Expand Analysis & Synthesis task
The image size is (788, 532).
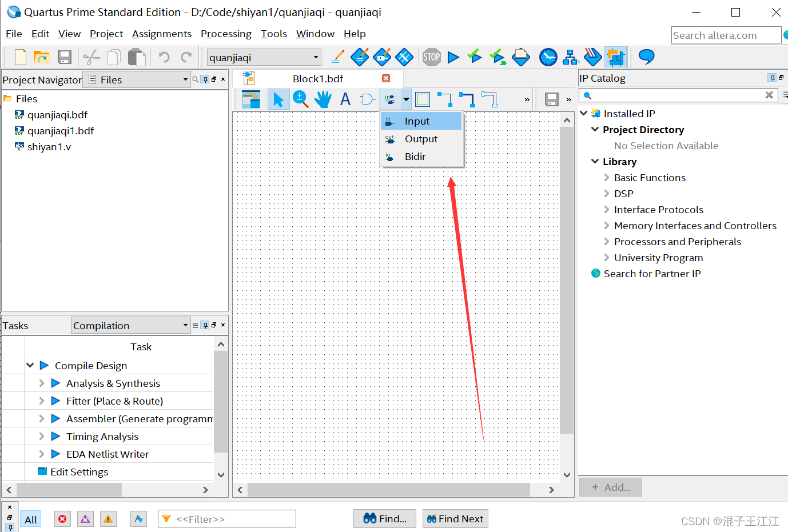pyautogui.click(x=41, y=383)
